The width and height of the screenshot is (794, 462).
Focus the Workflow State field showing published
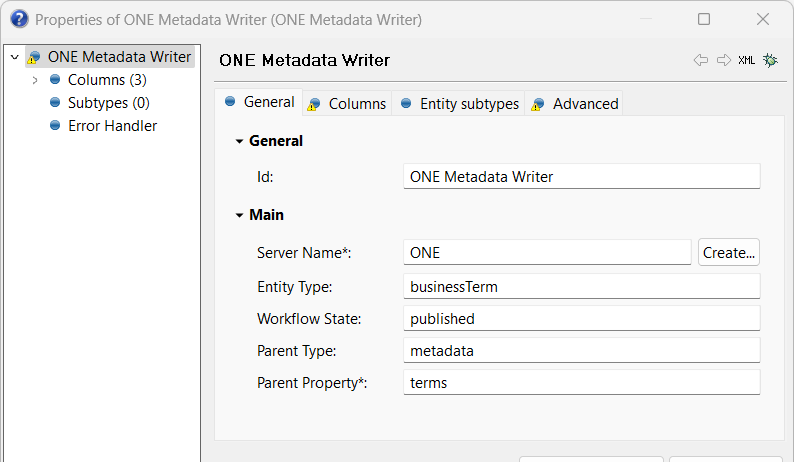coord(581,319)
